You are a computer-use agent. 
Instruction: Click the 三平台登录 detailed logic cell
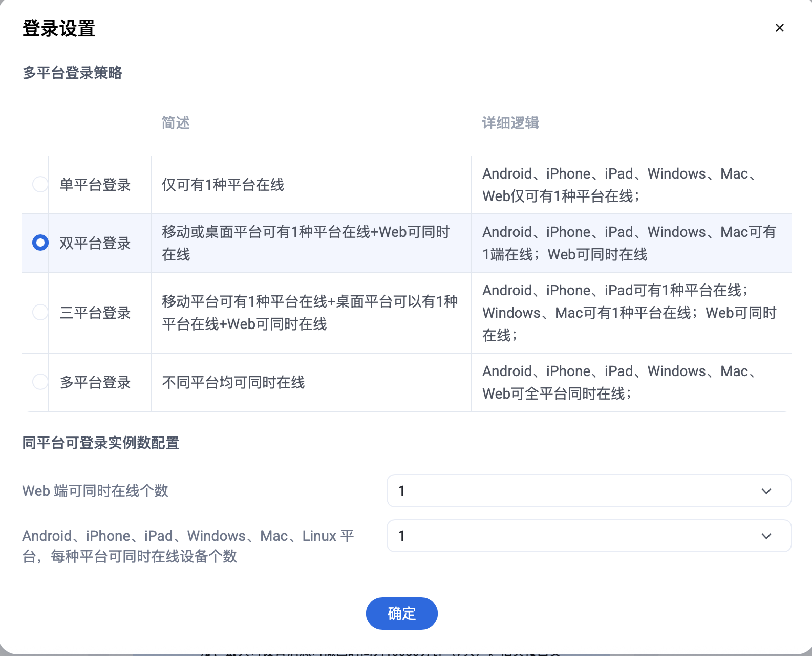[630, 313]
